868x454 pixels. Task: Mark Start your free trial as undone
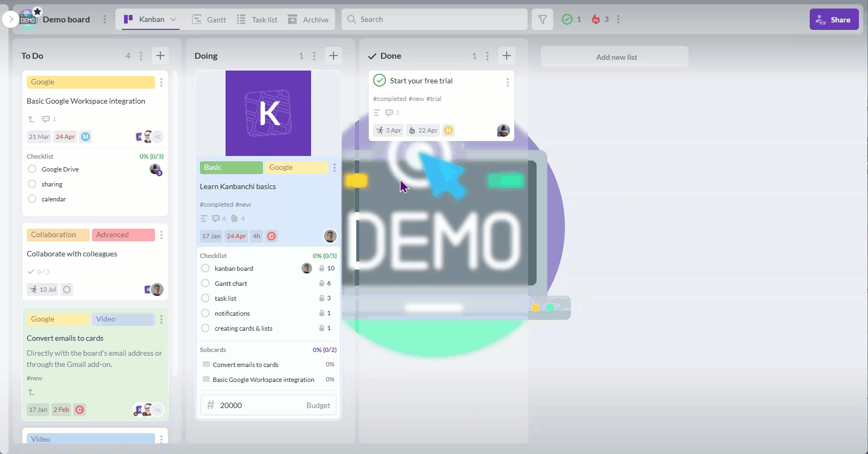[379, 80]
